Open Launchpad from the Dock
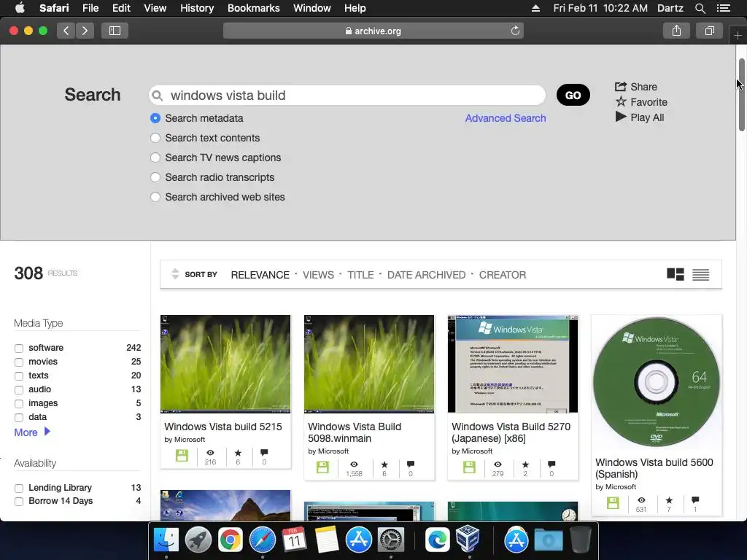Viewport: 747px width, 560px height. tap(198, 540)
